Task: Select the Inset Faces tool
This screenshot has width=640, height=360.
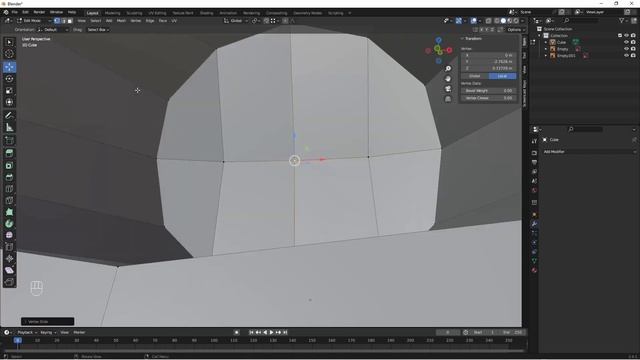Action: [9, 165]
